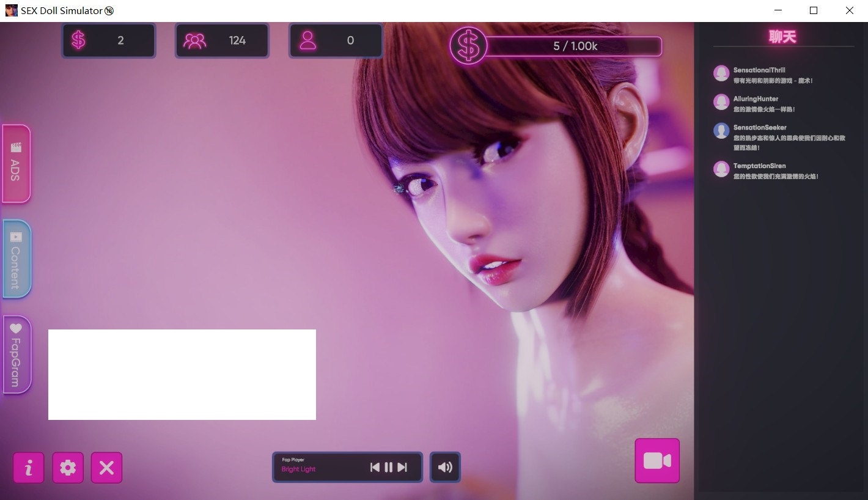Image resolution: width=868 pixels, height=500 pixels.
Task: Mute sound with the speaker button
Action: click(x=445, y=467)
